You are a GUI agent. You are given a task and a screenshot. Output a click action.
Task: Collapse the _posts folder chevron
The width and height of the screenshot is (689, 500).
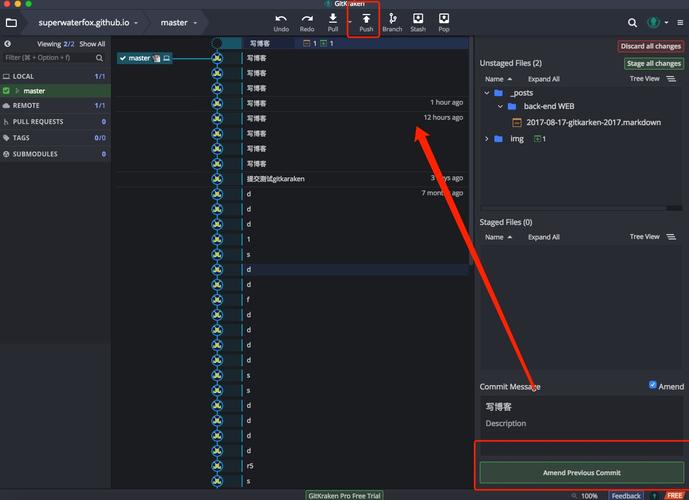pos(486,93)
